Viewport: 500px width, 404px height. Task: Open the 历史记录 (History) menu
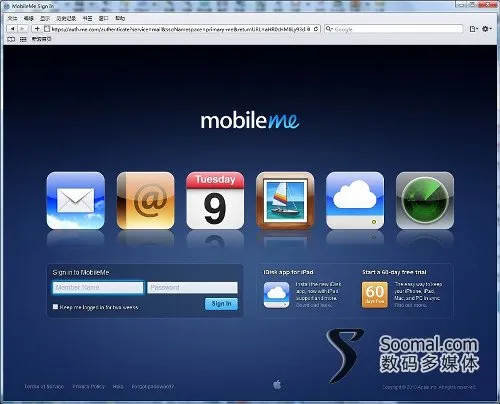click(66, 18)
